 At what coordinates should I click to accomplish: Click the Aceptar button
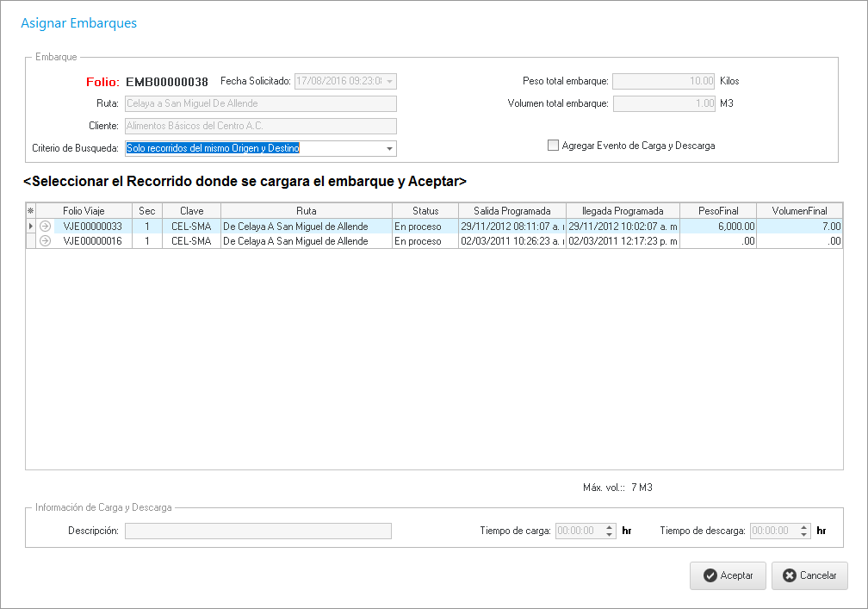pos(728,575)
